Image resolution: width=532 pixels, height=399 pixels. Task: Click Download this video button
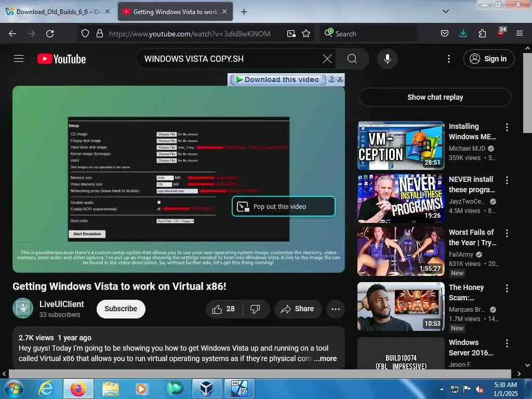click(278, 79)
